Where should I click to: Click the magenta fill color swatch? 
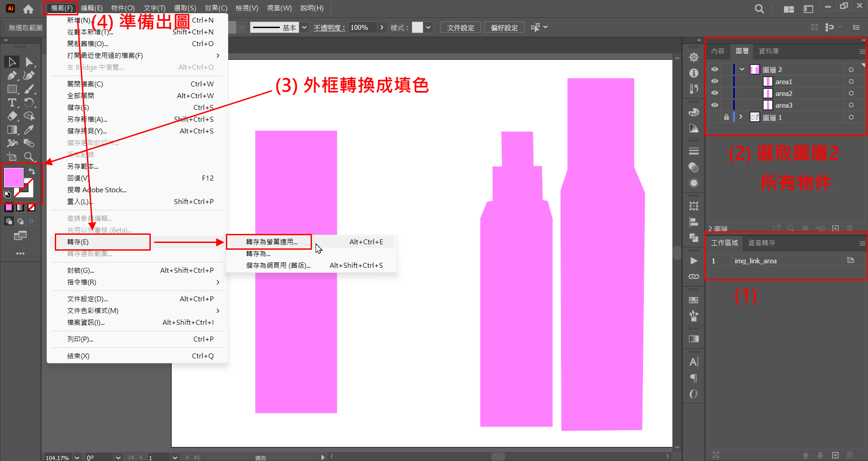pos(14,177)
